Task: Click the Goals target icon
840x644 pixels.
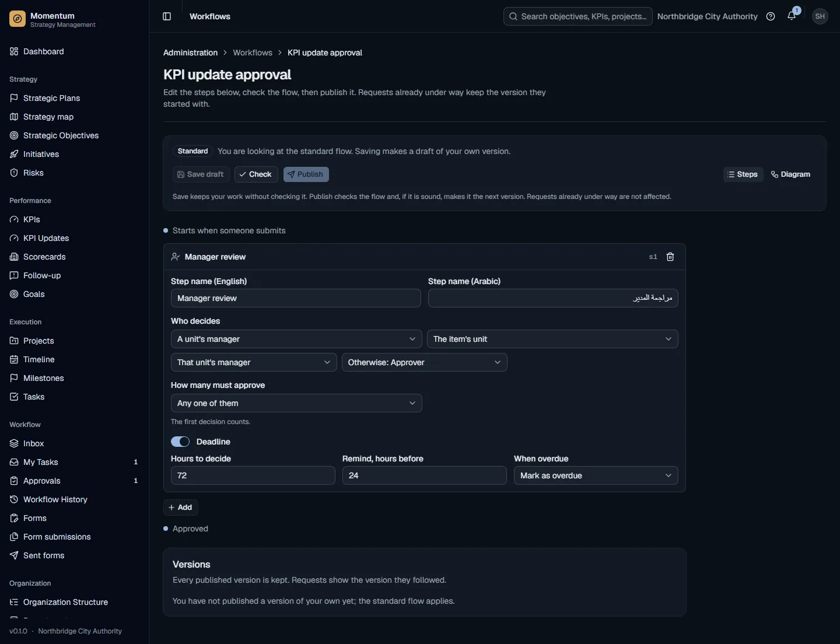Action: tap(14, 294)
